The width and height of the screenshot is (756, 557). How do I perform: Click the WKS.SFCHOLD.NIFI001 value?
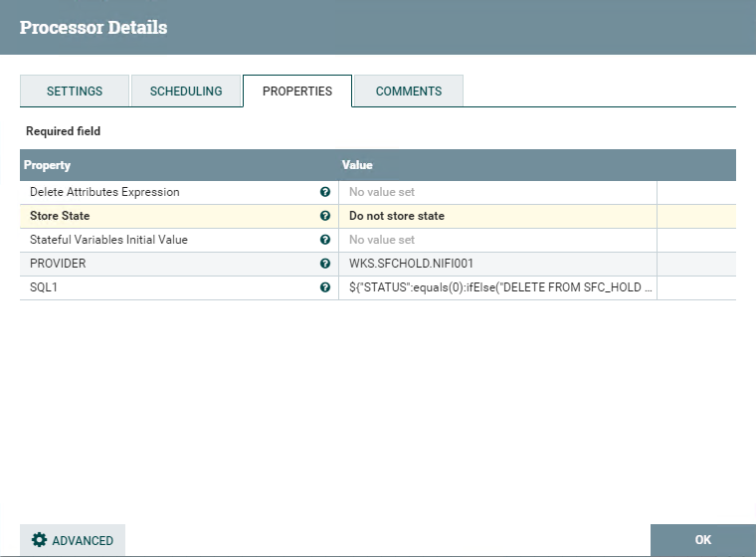[411, 264]
